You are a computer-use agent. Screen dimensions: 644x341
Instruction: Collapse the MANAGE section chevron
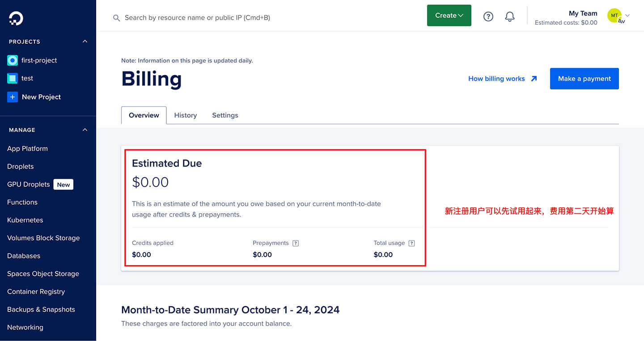click(85, 130)
